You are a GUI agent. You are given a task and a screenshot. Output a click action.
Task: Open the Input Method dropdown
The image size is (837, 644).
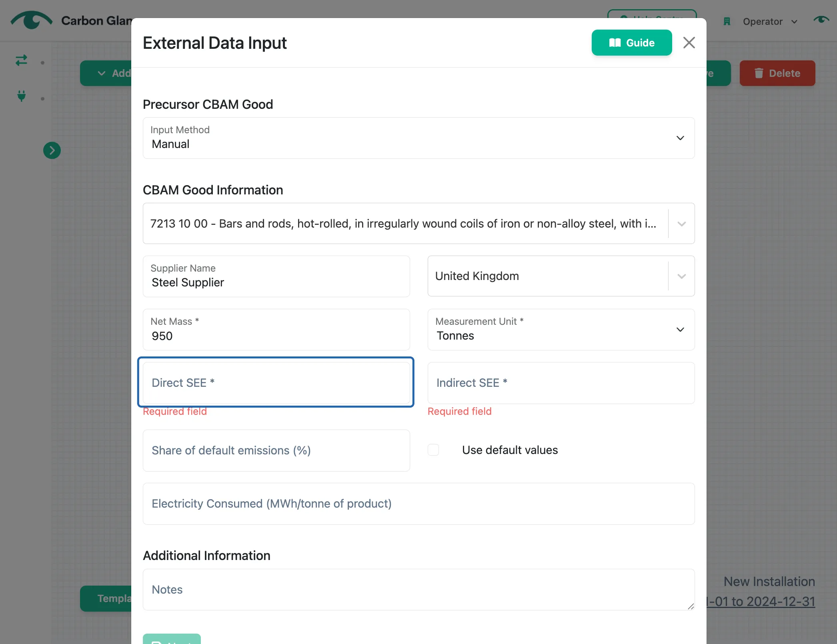point(418,138)
